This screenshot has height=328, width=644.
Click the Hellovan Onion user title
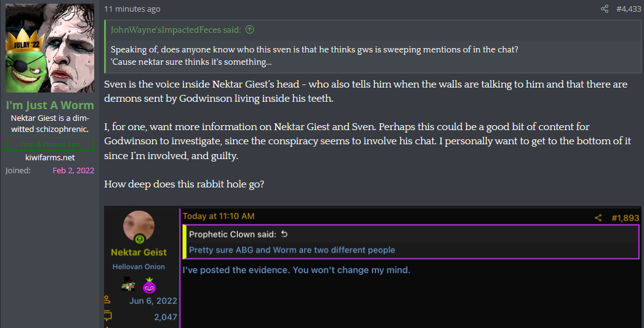point(139,267)
